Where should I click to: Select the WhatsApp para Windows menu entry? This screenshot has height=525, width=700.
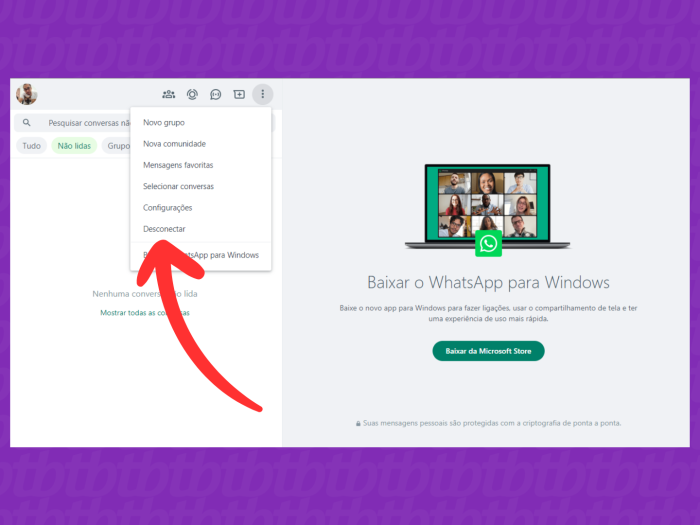(x=200, y=255)
